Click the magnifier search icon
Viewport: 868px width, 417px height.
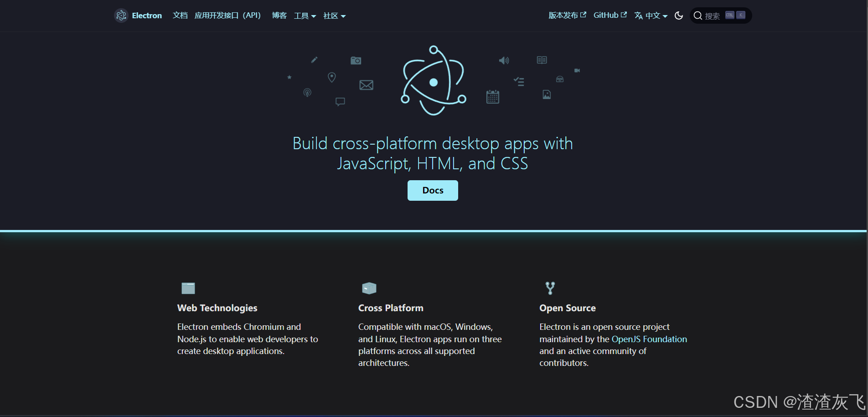pos(697,16)
